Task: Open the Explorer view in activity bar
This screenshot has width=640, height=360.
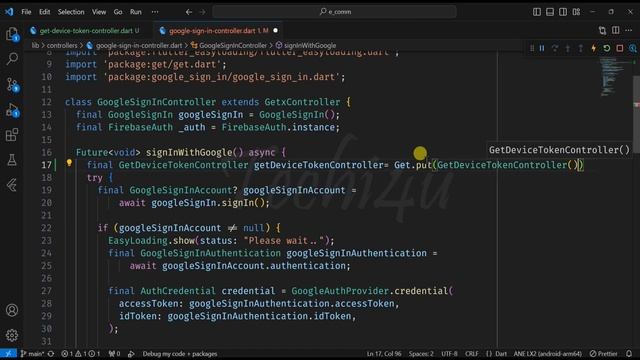Action: pyautogui.click(x=12, y=34)
